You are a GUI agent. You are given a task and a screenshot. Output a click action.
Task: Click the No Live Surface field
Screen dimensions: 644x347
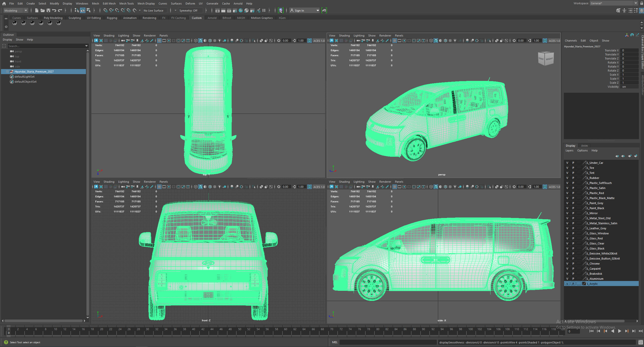[x=155, y=10]
